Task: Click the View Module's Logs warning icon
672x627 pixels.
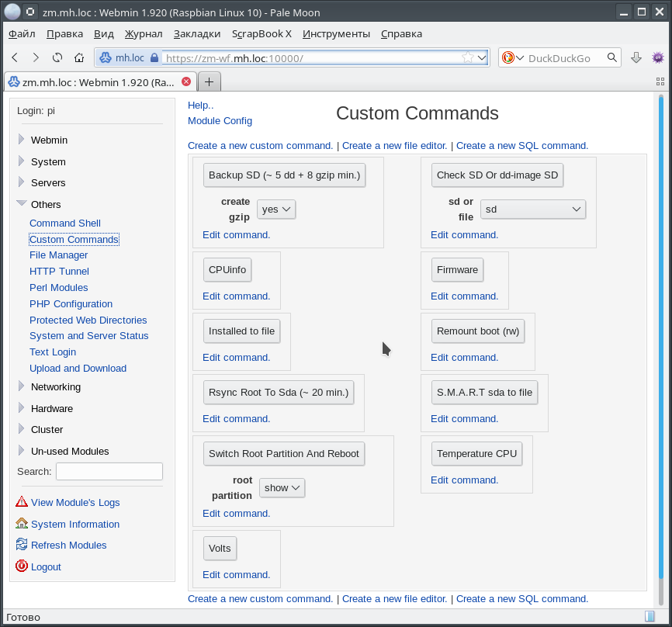Action: 21,502
